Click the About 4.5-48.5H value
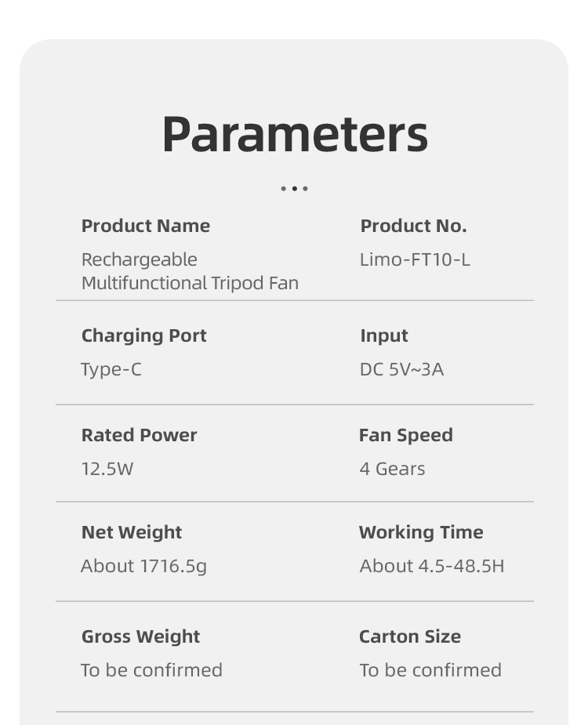 432,566
